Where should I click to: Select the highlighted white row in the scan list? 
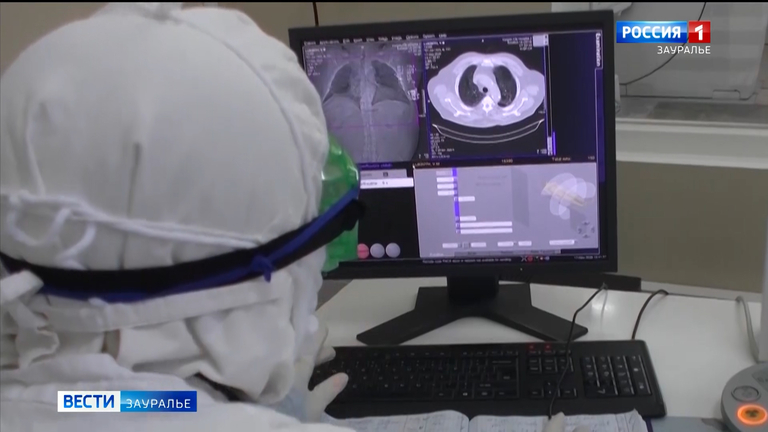[x=386, y=183]
